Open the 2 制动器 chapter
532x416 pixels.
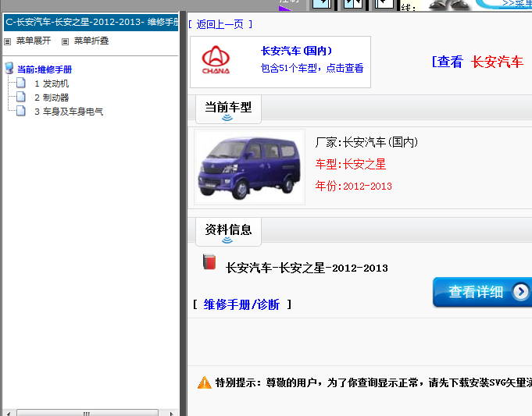(x=52, y=98)
